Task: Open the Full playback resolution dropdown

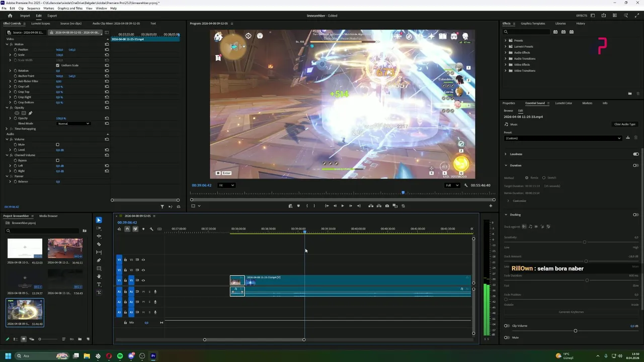Action: pyautogui.click(x=452, y=185)
